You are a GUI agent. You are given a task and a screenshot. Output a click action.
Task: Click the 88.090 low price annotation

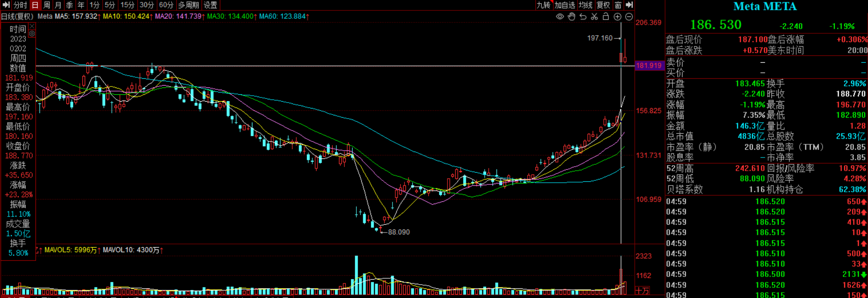pos(399,232)
